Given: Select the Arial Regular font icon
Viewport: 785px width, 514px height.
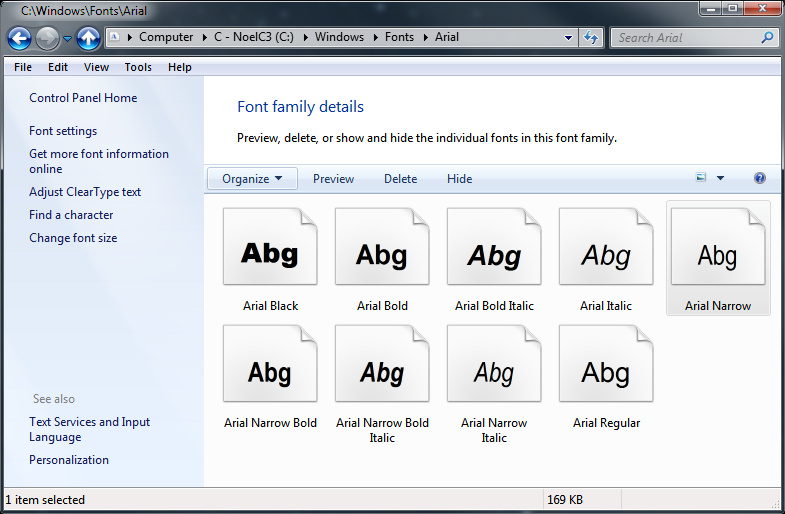Looking at the screenshot, I should point(606,363).
